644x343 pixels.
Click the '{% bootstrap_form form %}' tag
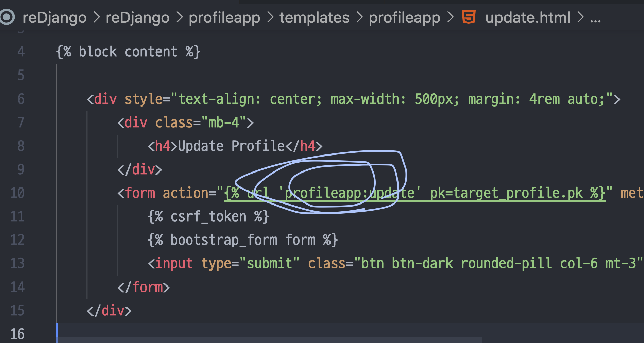243,240
